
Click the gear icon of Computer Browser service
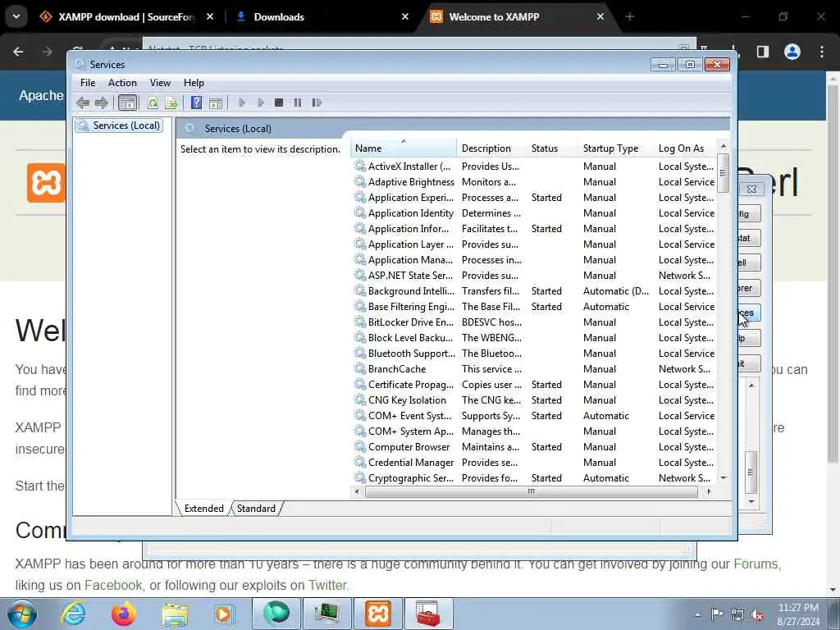pos(360,446)
